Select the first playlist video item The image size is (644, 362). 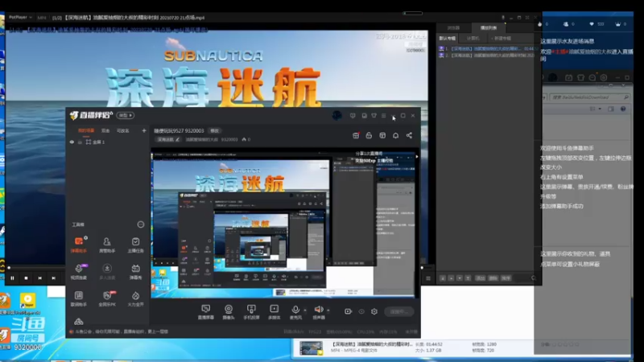(x=486, y=48)
